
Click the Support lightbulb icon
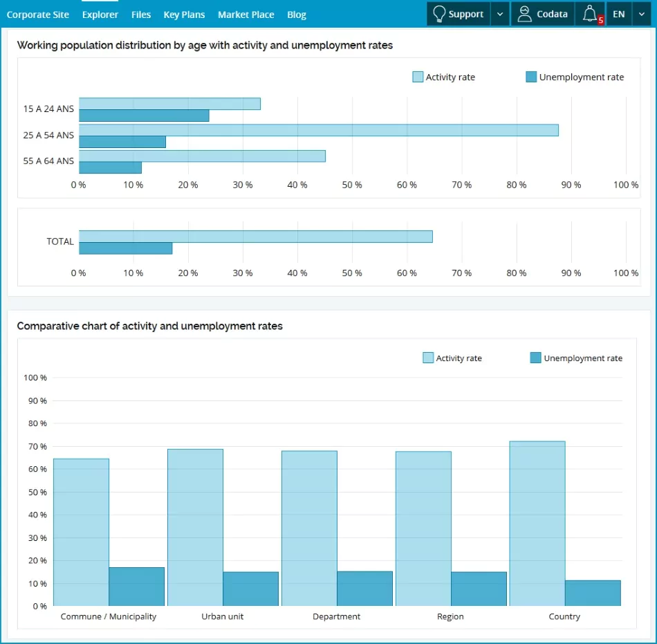point(438,14)
